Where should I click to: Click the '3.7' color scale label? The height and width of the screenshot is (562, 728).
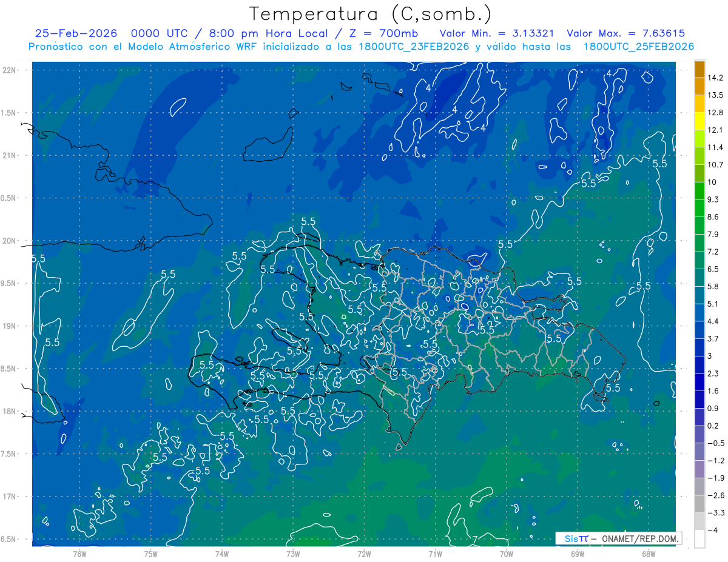pyautogui.click(x=714, y=339)
